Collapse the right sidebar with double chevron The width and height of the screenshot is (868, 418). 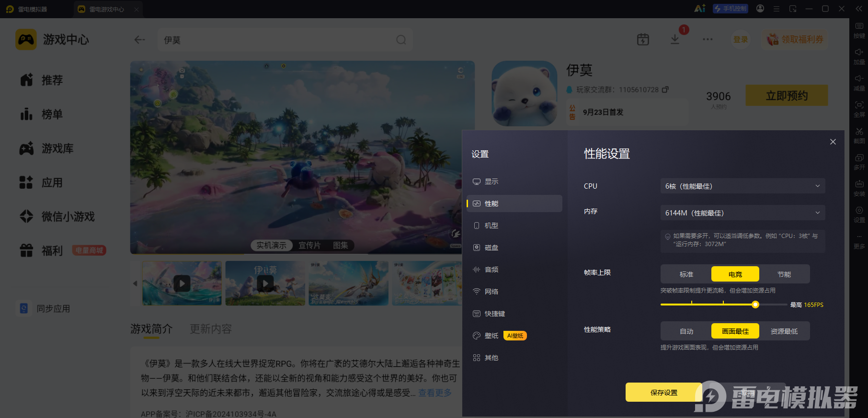(859, 9)
